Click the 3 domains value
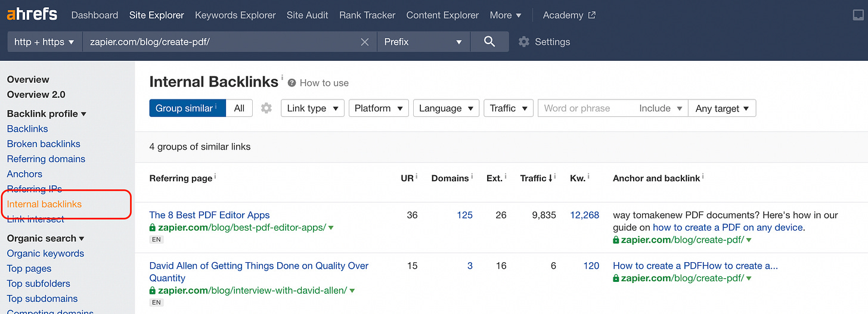This screenshot has width=868, height=314. click(x=470, y=266)
